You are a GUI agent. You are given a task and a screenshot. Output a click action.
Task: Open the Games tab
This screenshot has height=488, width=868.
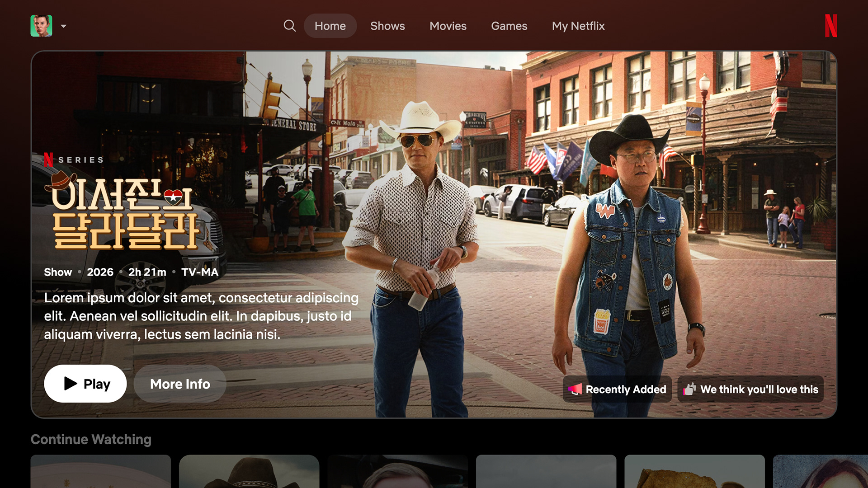pos(509,26)
